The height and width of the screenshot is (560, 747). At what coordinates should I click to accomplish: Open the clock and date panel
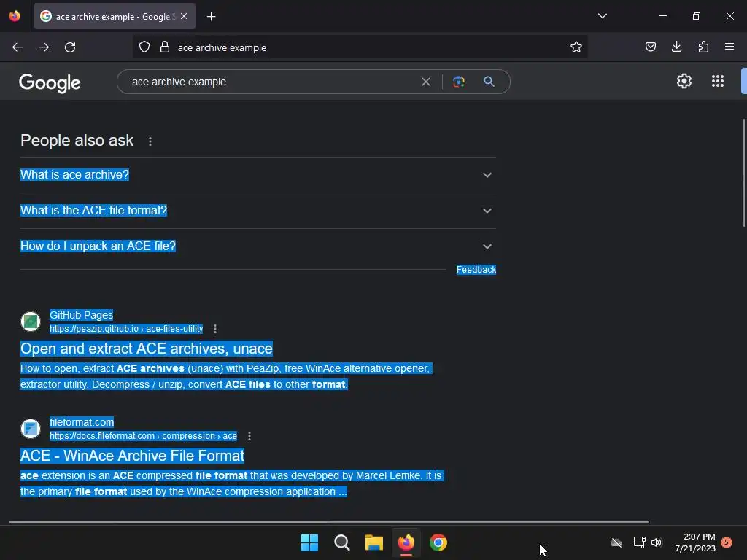[x=695, y=542]
